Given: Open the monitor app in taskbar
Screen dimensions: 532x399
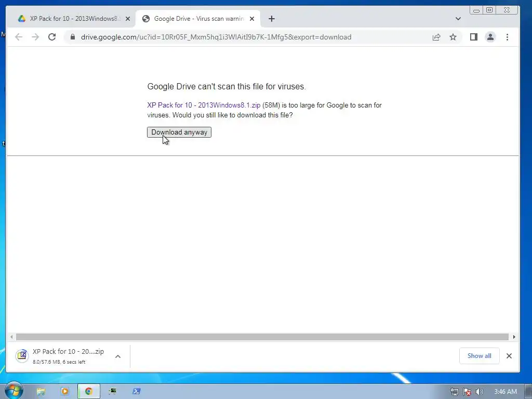Looking at the screenshot, I should pyautogui.click(x=112, y=392).
